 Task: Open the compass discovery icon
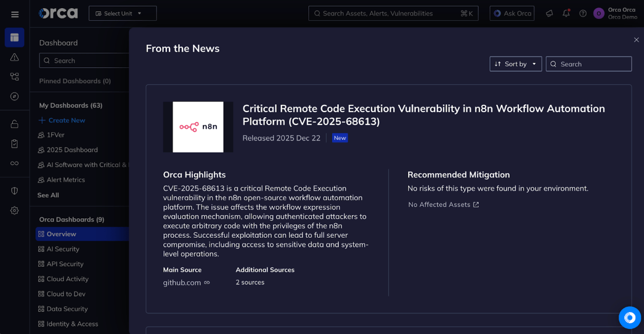point(15,96)
